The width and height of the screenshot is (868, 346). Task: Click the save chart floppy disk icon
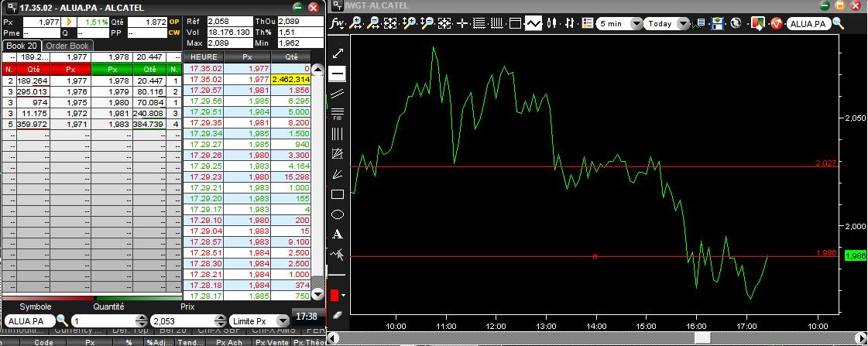point(718,23)
